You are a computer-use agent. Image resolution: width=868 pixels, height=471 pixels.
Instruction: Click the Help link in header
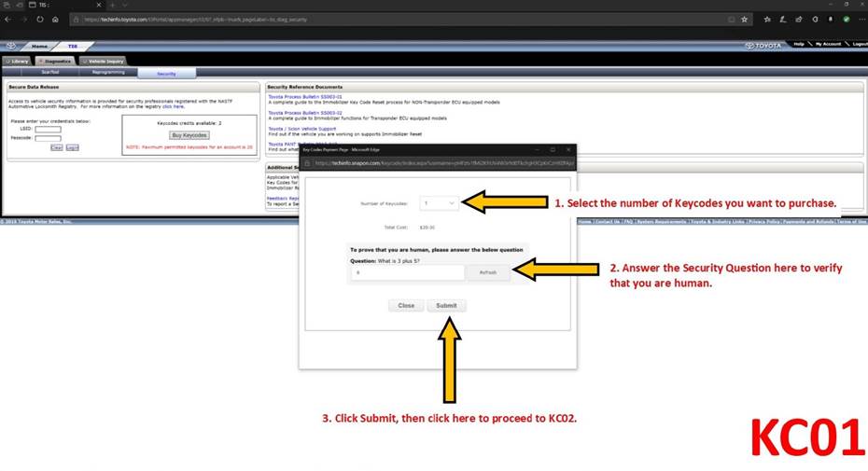pyautogui.click(x=799, y=44)
